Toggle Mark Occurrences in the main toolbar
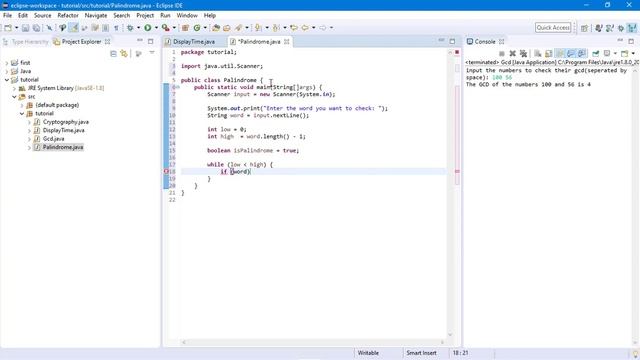Image resolution: width=640 pixels, height=360 pixels. (74, 28)
